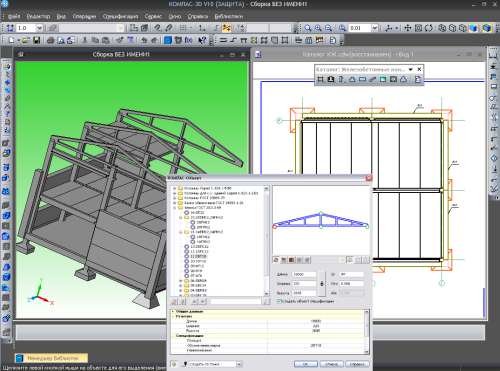500x371 pixels.
Task: Click the dark brown icon under truss preview
Action: tap(291, 260)
